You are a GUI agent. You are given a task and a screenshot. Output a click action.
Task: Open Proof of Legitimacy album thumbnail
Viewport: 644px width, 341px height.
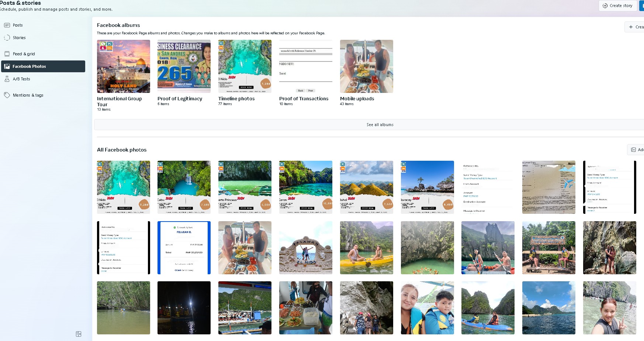184,66
